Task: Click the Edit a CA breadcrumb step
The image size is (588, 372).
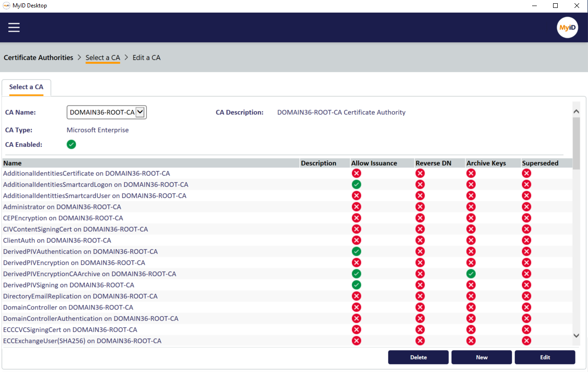Action: pyautogui.click(x=147, y=58)
